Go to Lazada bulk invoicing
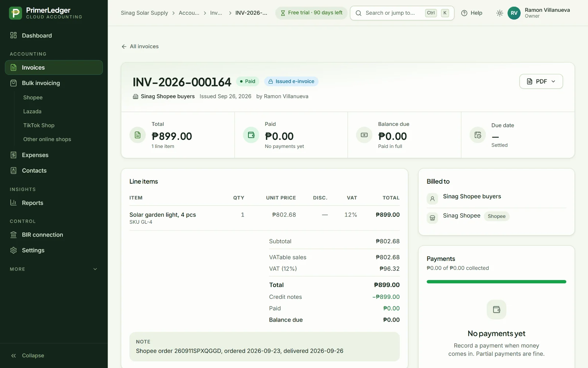The height and width of the screenshot is (368, 588). click(32, 112)
